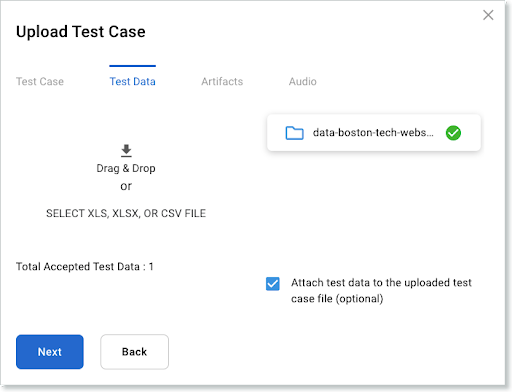
Task: Click the folder icon beside the uploaded file
Action: [294, 133]
